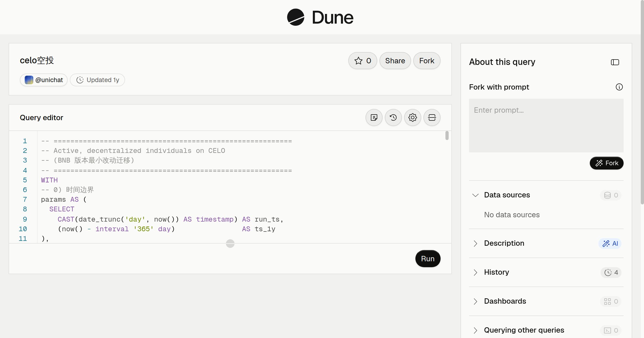644x338 pixels.
Task: Star the celo空投 query
Action: [x=363, y=61]
